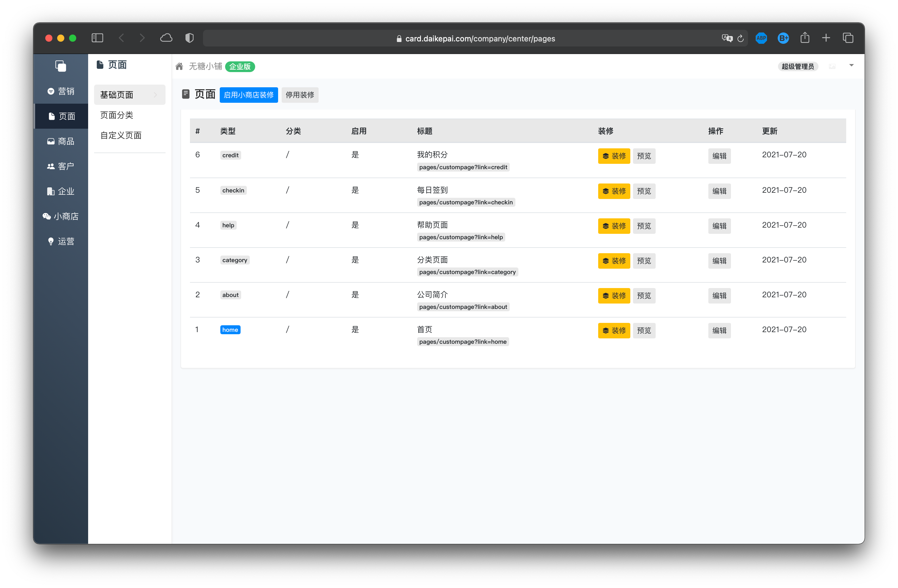Click 停用装修 button
This screenshot has height=588, width=898.
coord(300,95)
